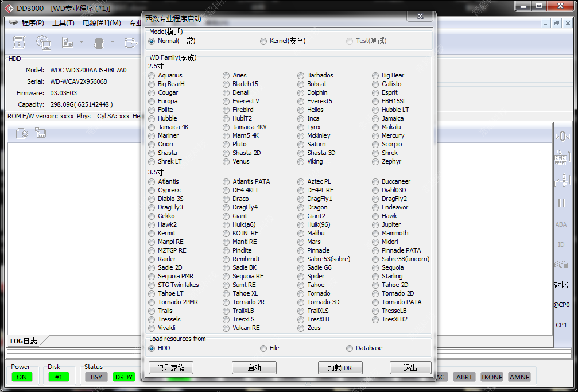The height and width of the screenshot is (392, 578).
Task: Open the 工具(T) menu
Action: 63,22
